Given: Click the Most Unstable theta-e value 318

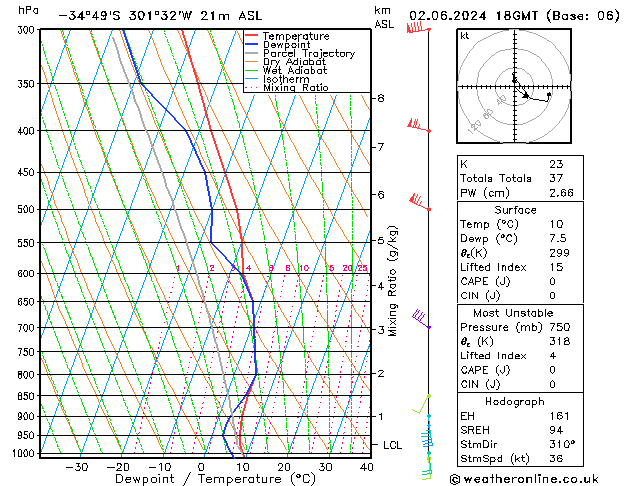Looking at the screenshot, I should coord(560,341).
